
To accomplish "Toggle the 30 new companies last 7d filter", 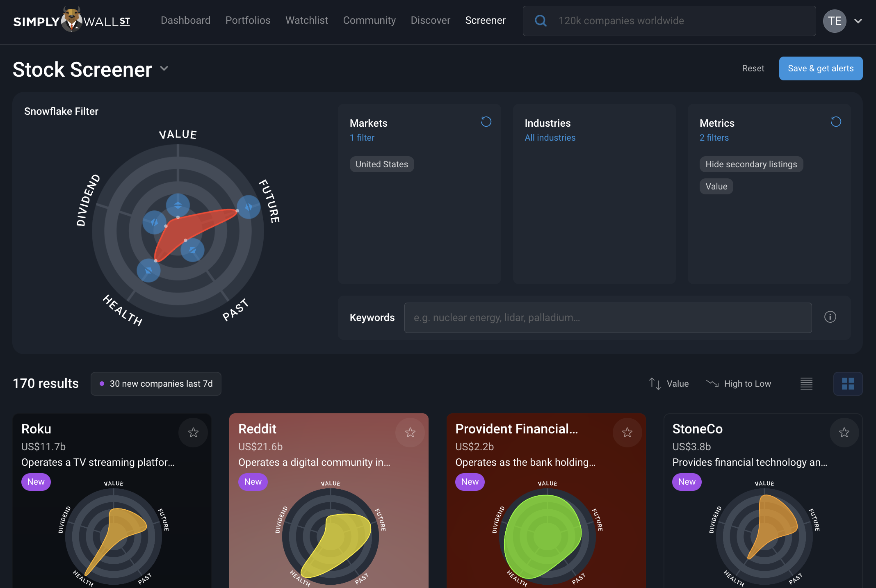I will pos(156,384).
